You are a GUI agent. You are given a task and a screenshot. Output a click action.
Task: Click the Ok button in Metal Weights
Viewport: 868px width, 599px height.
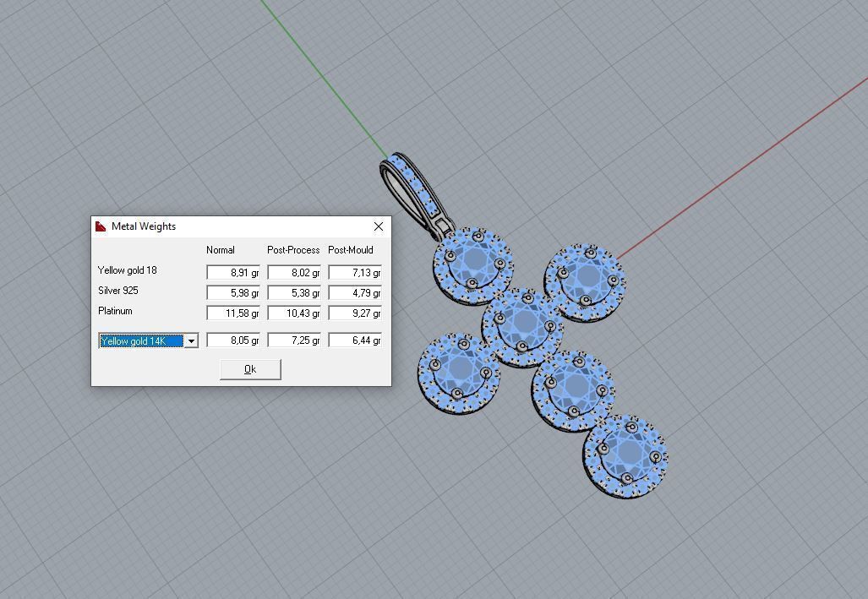coord(250,369)
